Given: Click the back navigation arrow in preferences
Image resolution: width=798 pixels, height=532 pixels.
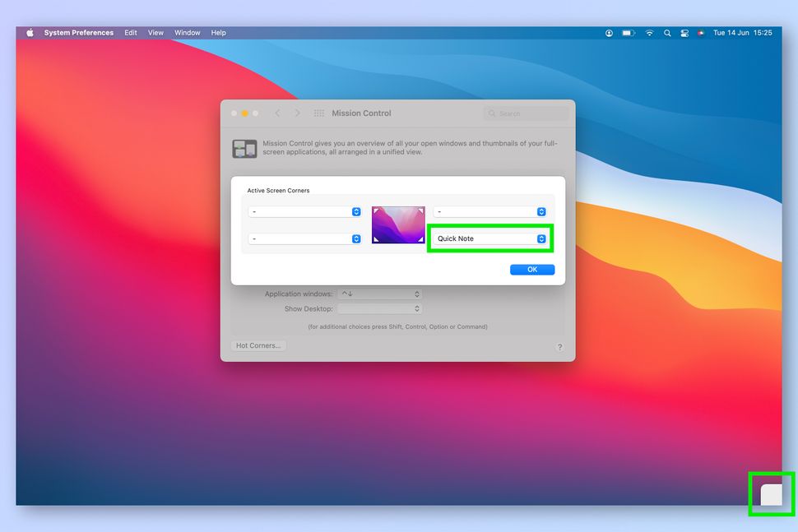Looking at the screenshot, I should [x=278, y=113].
